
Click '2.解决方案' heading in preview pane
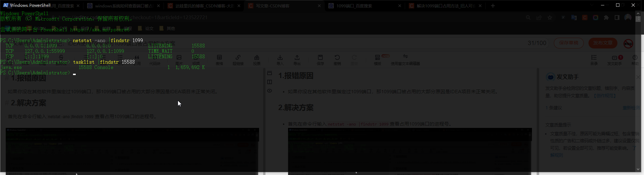tap(296, 108)
